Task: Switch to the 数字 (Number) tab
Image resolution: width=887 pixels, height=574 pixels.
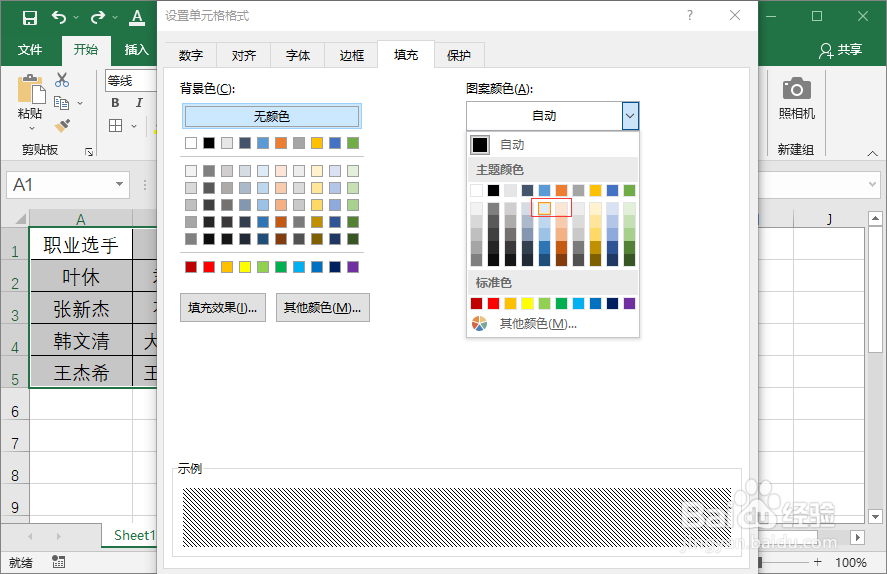Action: [191, 55]
